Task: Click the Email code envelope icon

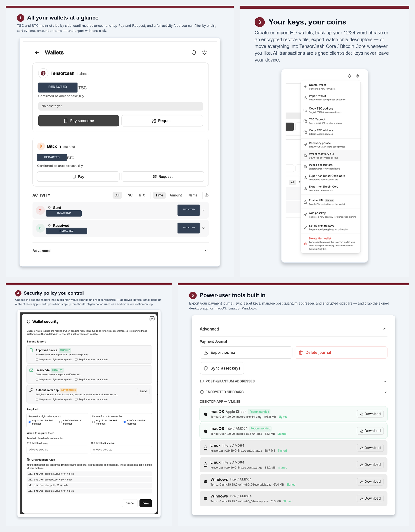Action: pyautogui.click(x=31, y=370)
